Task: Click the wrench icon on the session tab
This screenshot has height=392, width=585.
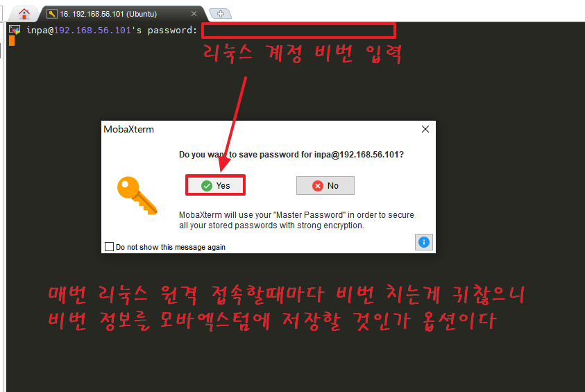Action: pos(52,14)
